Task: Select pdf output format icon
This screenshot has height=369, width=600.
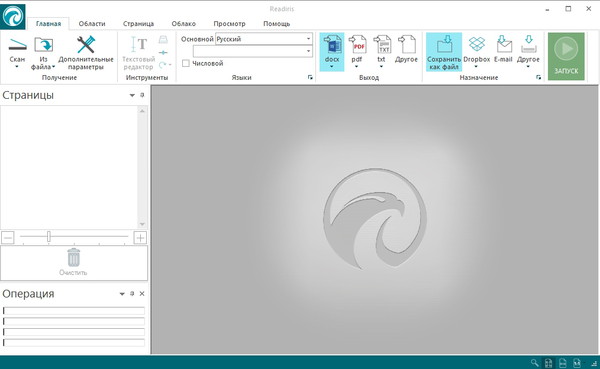Action: pos(357,45)
